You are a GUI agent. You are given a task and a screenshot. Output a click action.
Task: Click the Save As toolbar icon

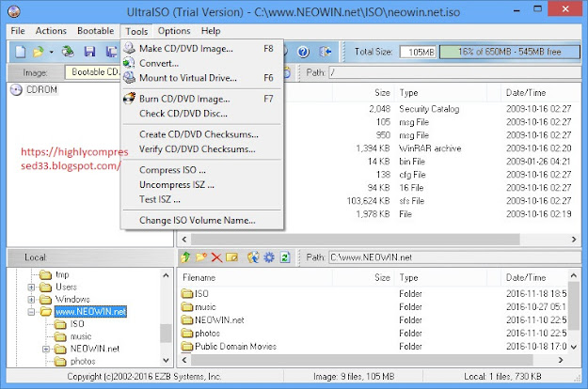[111, 52]
